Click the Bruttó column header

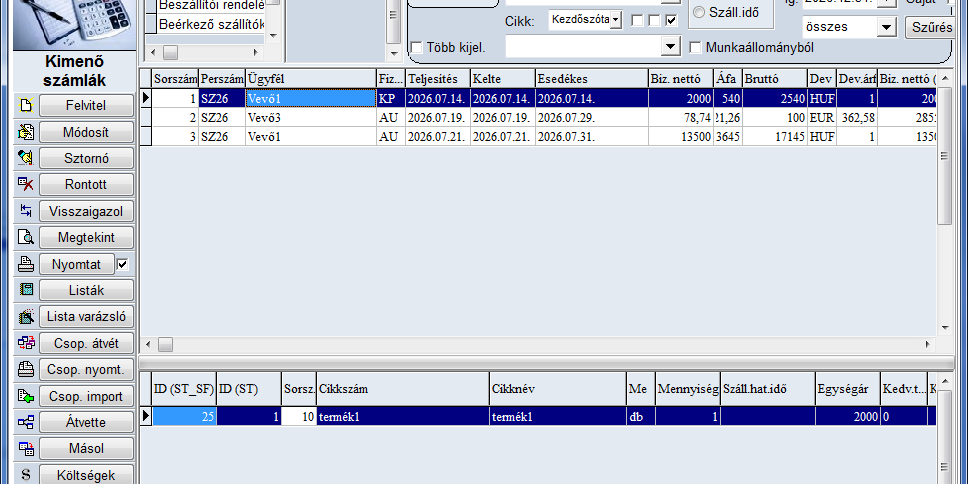(774, 78)
